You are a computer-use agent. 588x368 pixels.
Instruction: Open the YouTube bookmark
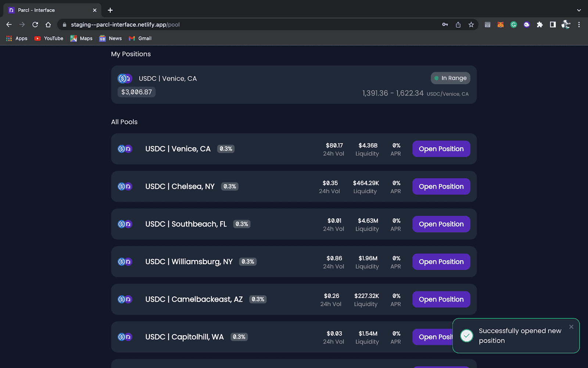pyautogui.click(x=49, y=38)
